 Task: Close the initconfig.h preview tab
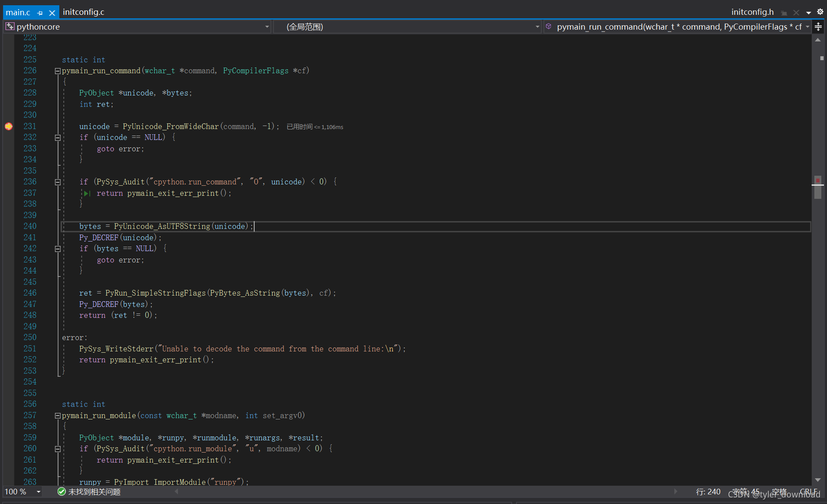click(x=796, y=13)
